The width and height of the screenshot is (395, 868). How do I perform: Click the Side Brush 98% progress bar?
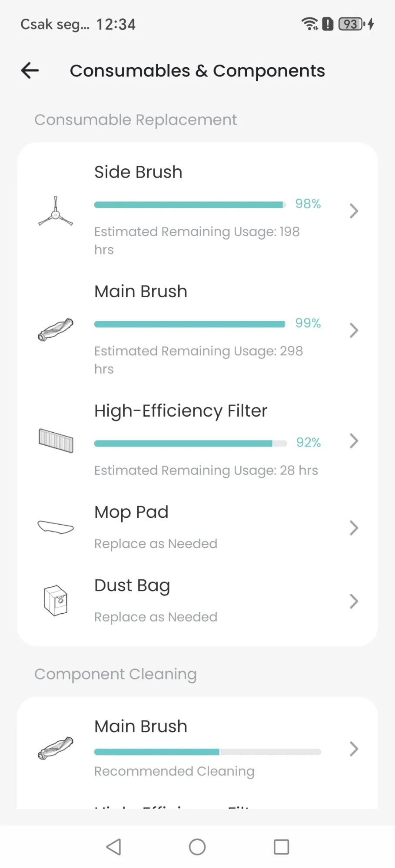[x=190, y=205]
